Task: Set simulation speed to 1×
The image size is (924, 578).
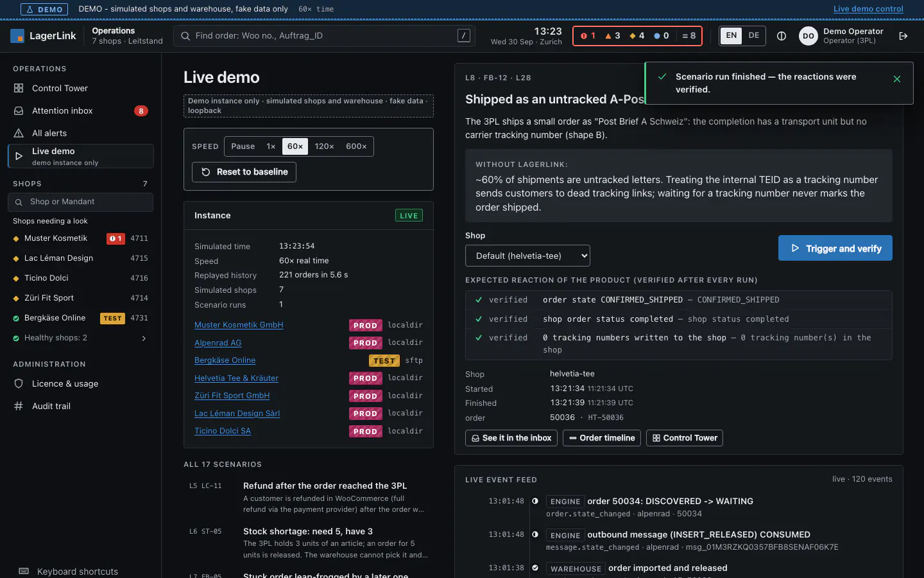Action: click(x=271, y=146)
